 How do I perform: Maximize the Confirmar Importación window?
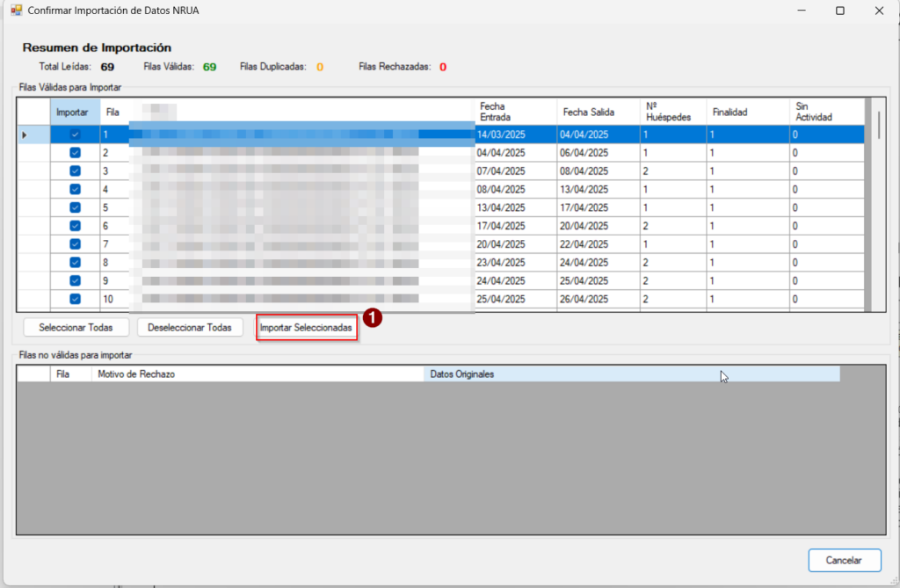(839, 11)
